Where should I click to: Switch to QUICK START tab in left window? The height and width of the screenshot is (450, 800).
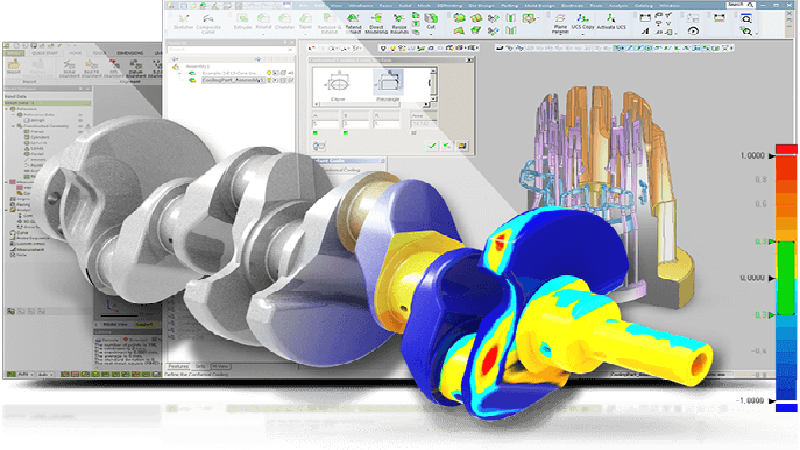click(44, 53)
